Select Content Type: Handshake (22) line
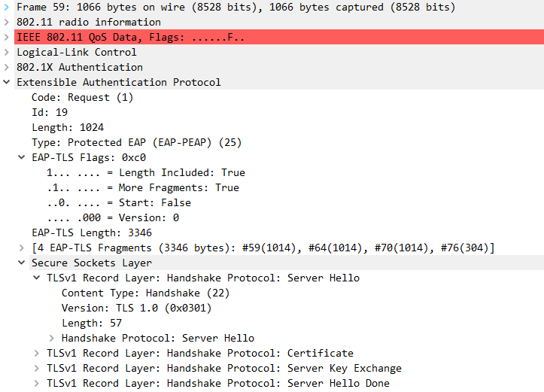Screen dimensions: 544x392 145,293
